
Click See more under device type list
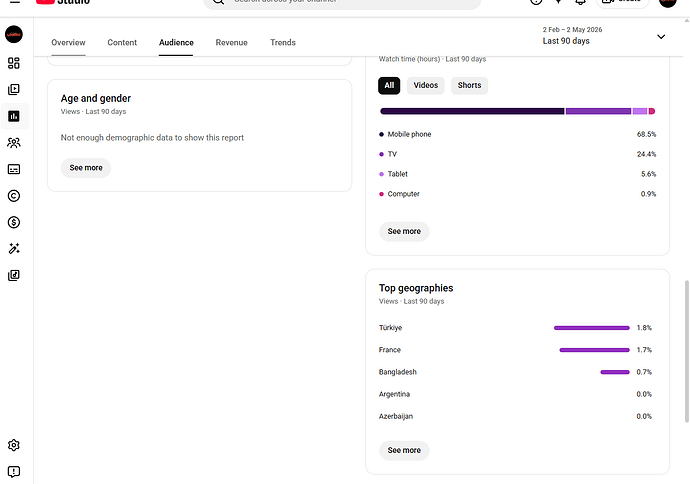click(x=404, y=231)
